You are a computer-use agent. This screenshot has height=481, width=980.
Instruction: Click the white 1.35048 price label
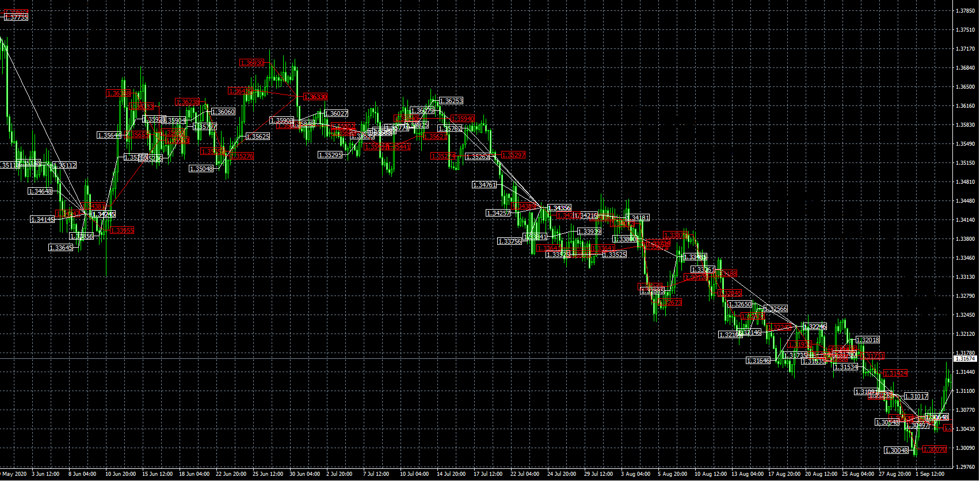(x=201, y=168)
